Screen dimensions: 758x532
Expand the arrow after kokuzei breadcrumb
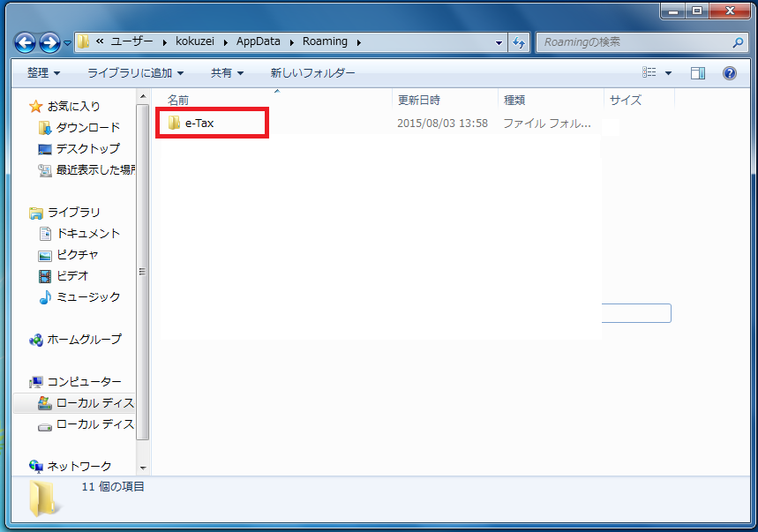click(226, 42)
